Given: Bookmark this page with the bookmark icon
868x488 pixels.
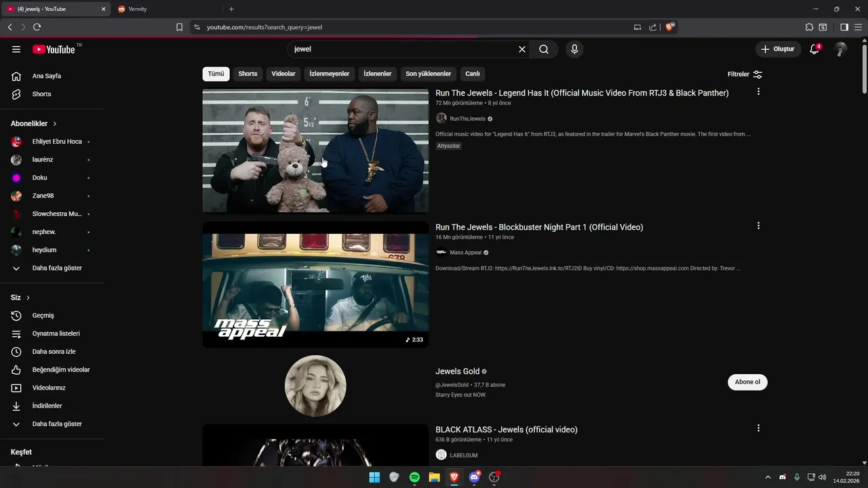Looking at the screenshot, I should point(179,27).
